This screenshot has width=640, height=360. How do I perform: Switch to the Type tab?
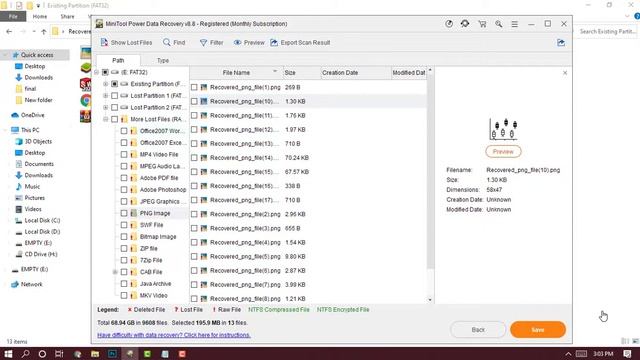coord(163,60)
